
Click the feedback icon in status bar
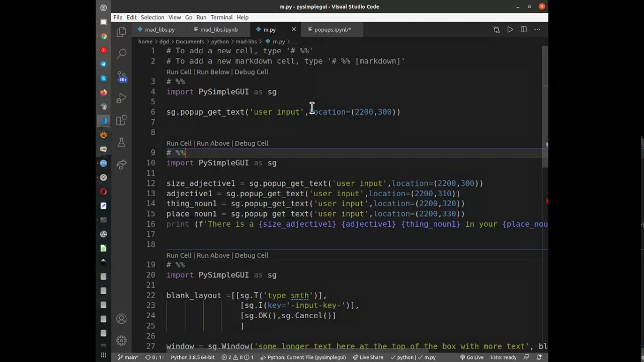[526, 357]
